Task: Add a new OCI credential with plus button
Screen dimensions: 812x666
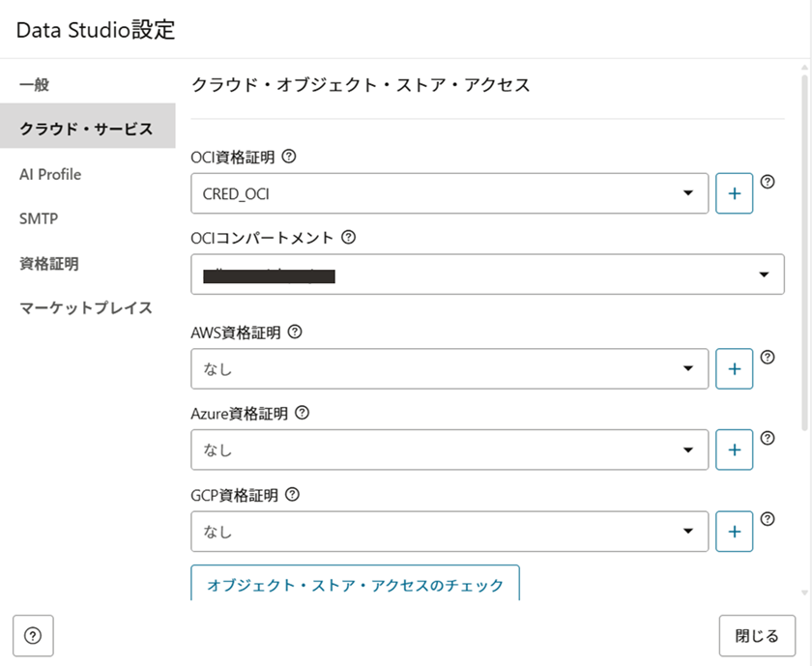Action: tap(734, 193)
